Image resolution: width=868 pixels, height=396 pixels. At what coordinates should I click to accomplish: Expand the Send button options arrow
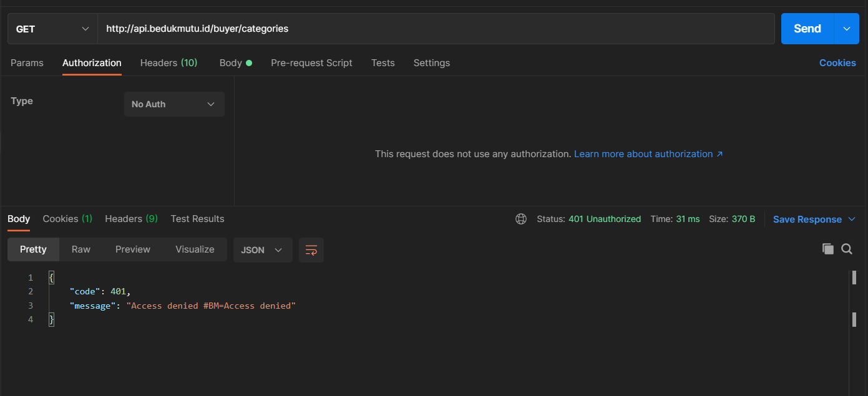point(847,29)
